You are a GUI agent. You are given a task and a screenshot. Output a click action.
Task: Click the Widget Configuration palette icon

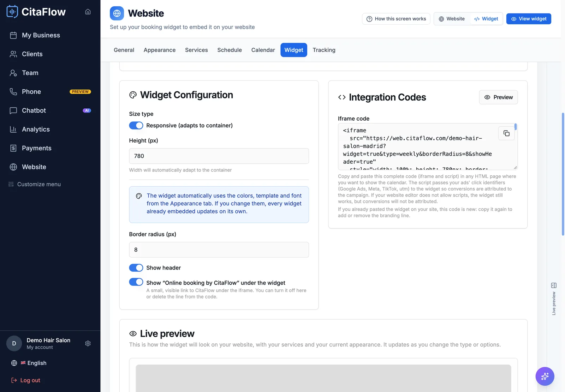[133, 95]
